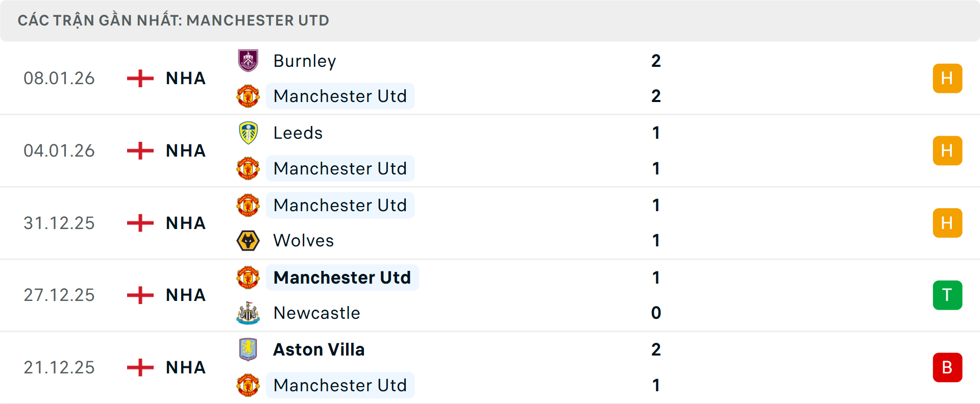
Task: Click the Burnley club crest
Action: tap(248, 61)
